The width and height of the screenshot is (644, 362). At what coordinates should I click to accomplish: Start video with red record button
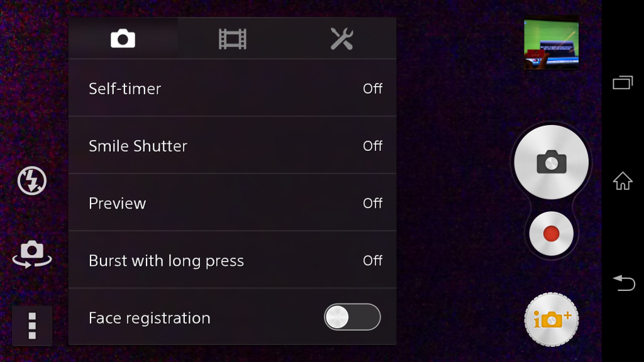coord(551,234)
